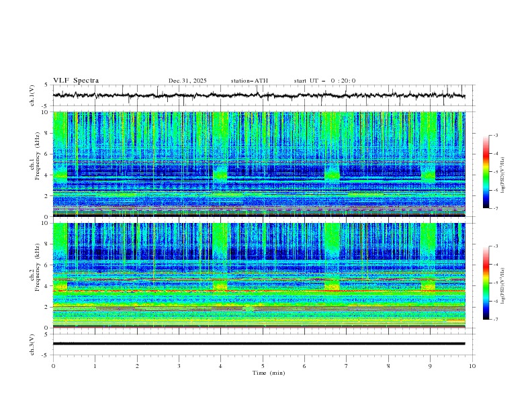Click the ch.2 spectrogram panel
This screenshot has height=411, width=532.
coord(259,275)
